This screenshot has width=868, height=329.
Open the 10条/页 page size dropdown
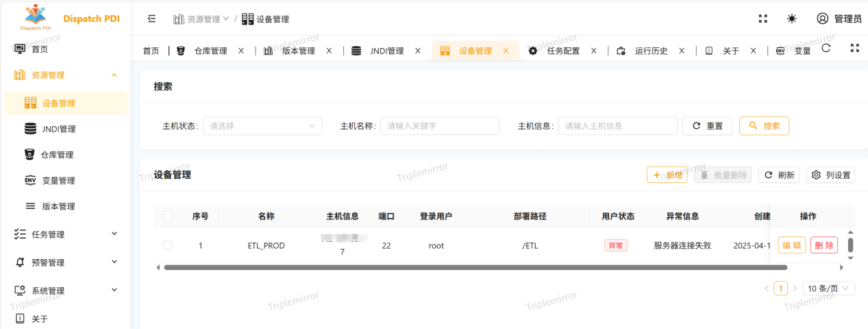[828, 289]
